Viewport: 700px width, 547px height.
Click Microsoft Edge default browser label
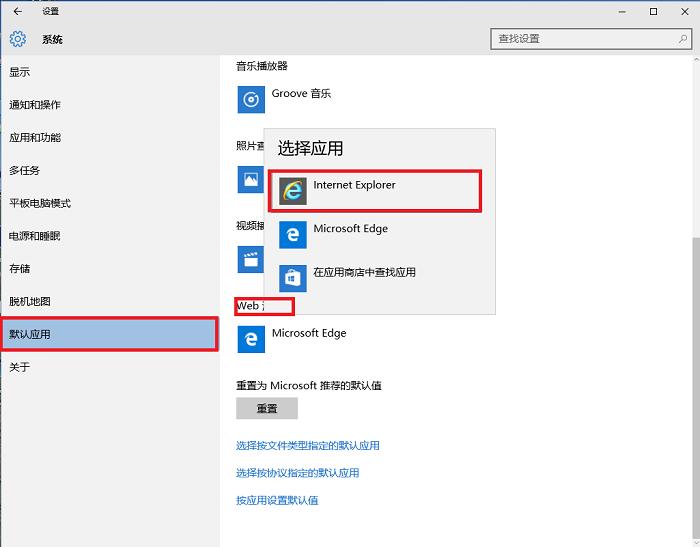[x=309, y=333]
